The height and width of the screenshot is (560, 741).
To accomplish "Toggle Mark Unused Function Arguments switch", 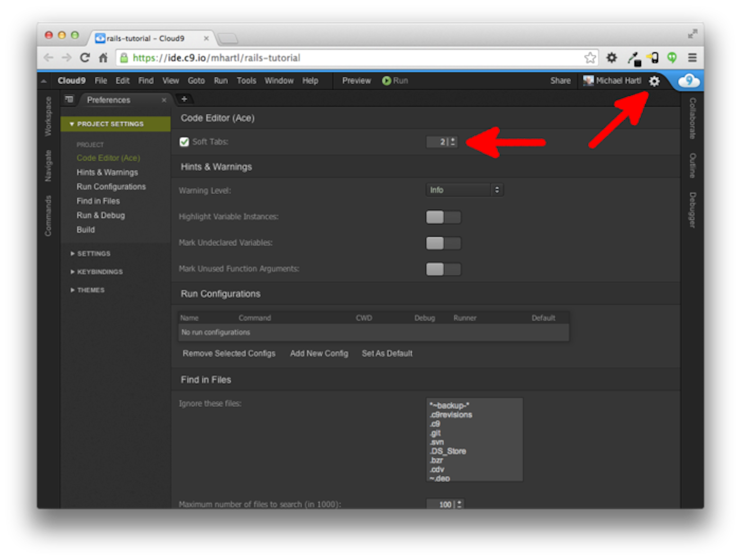I will coord(444,269).
